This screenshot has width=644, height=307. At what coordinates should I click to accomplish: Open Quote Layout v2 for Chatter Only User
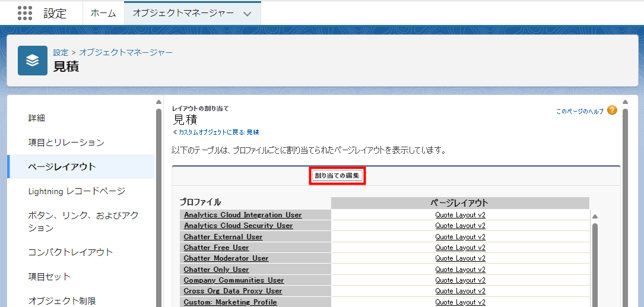click(460, 269)
